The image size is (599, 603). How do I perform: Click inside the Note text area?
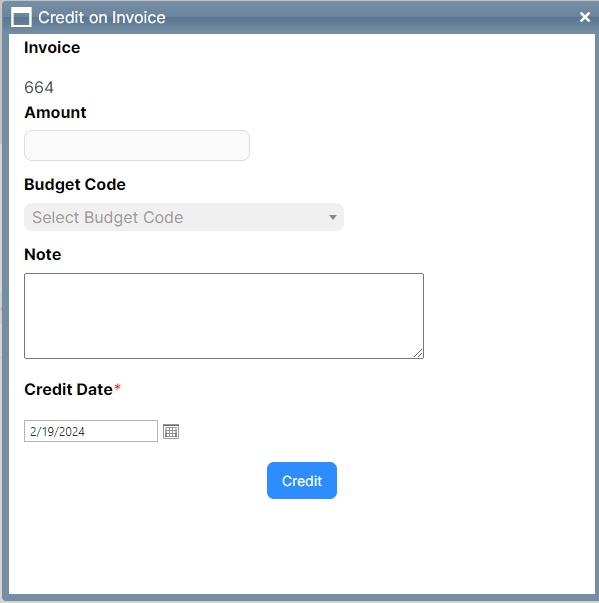click(x=224, y=316)
